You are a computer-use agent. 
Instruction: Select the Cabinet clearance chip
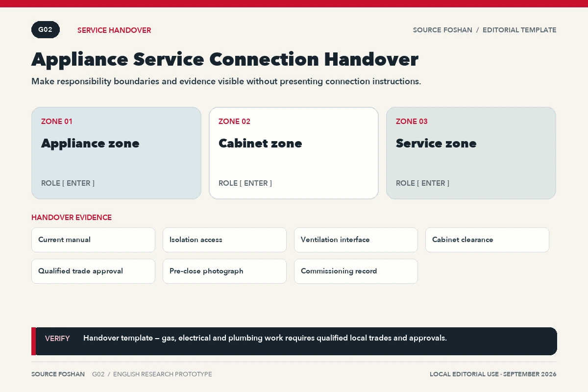coord(488,240)
